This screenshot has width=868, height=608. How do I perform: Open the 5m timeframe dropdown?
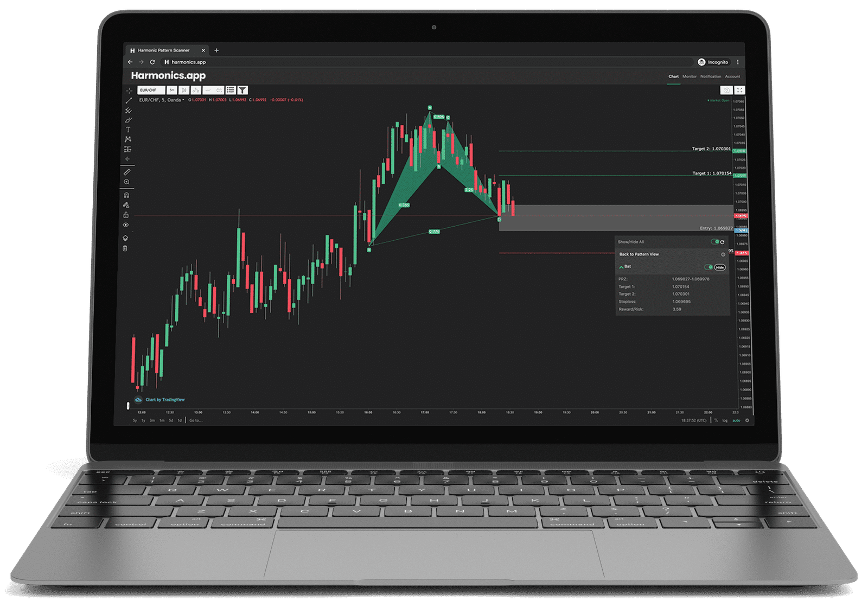pos(172,90)
